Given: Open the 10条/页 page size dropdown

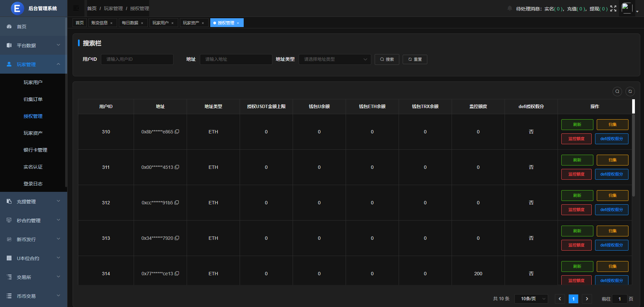Looking at the screenshot, I should click(531, 299).
